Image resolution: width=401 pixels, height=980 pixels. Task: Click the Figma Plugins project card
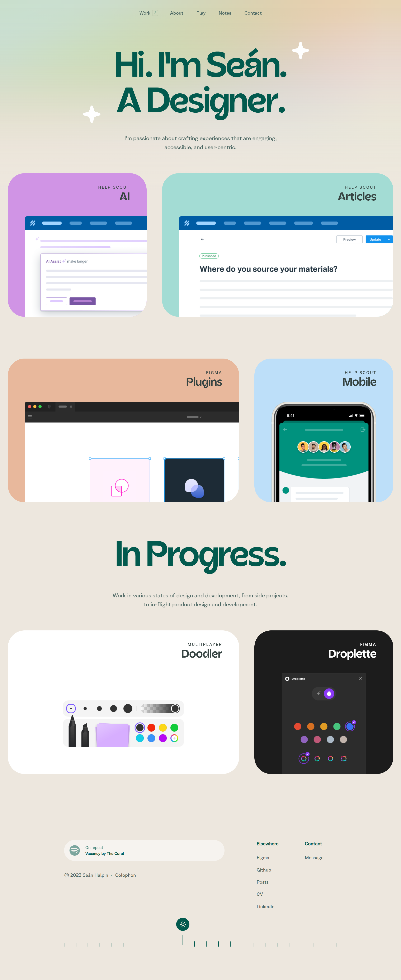[123, 431]
